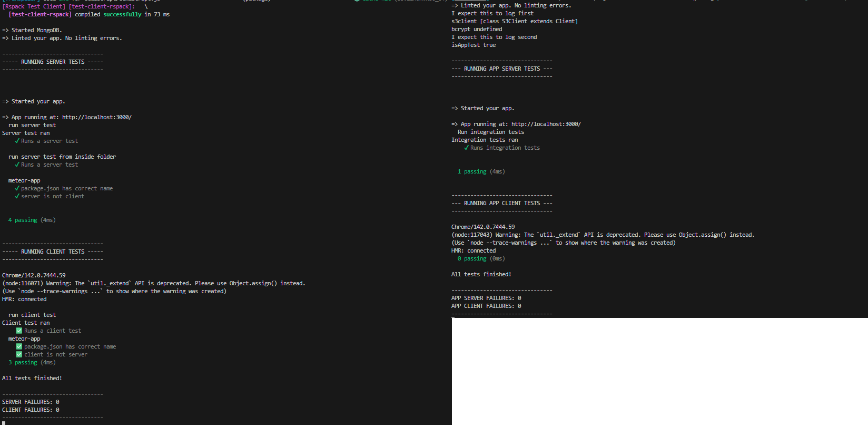This screenshot has width=868, height=425.
Task: Click green checkbox box before client "package.json has correct name"
Action: pyautogui.click(x=19, y=346)
